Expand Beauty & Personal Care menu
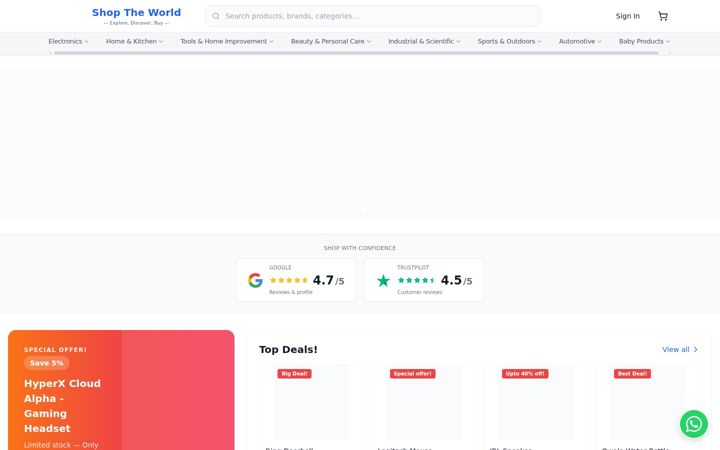Viewport: 720px width, 450px height. [x=331, y=41]
